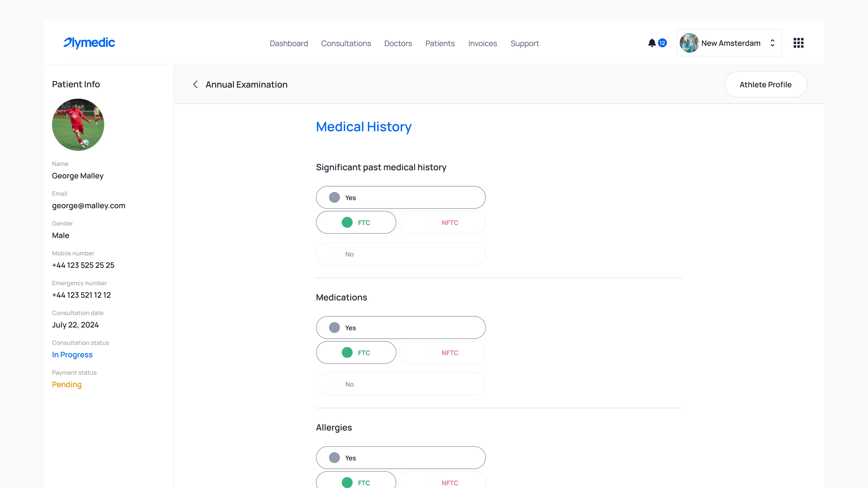
Task: Choose NFTC under Medications
Action: point(442,352)
